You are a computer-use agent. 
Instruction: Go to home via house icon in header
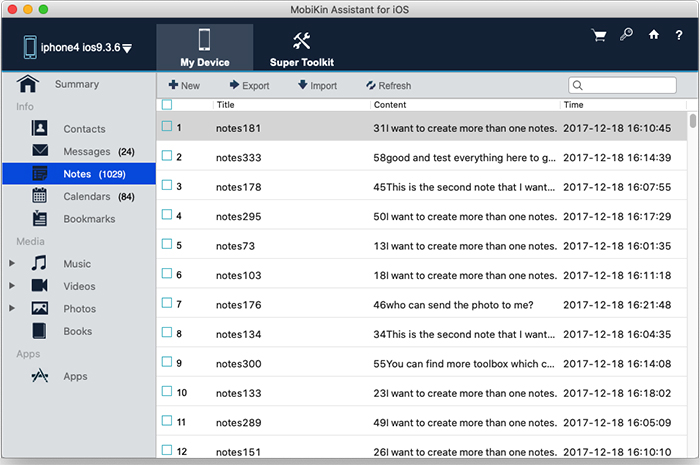click(654, 34)
